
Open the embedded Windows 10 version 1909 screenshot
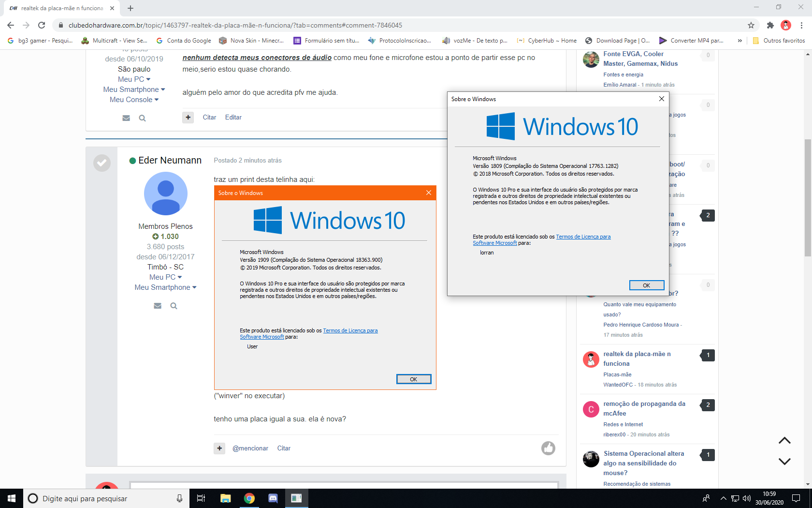pyautogui.click(x=325, y=287)
